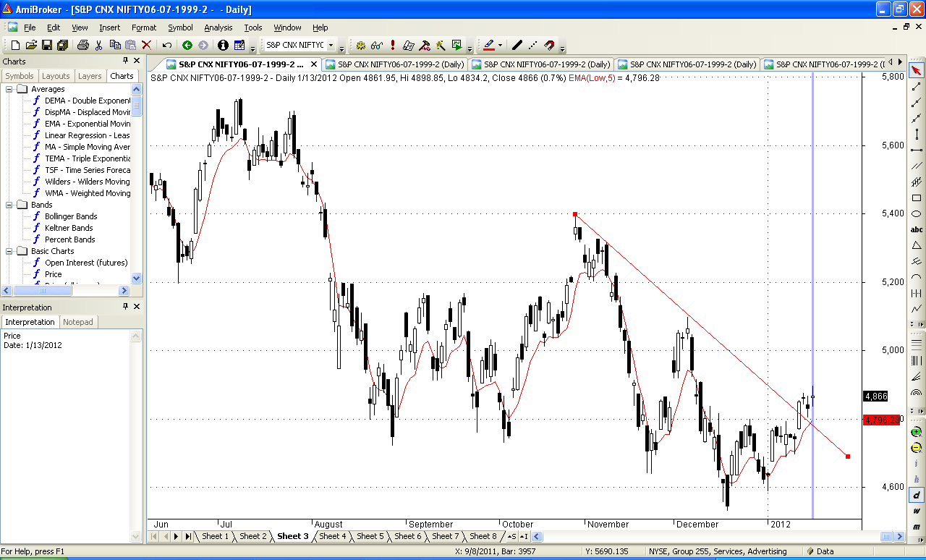Go back with the green arrow icon
926x560 pixels.
187,45
